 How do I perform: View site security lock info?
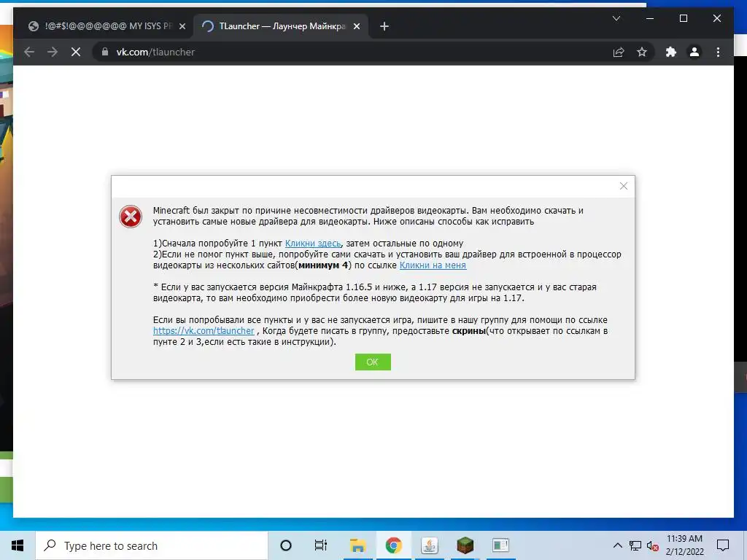105,52
